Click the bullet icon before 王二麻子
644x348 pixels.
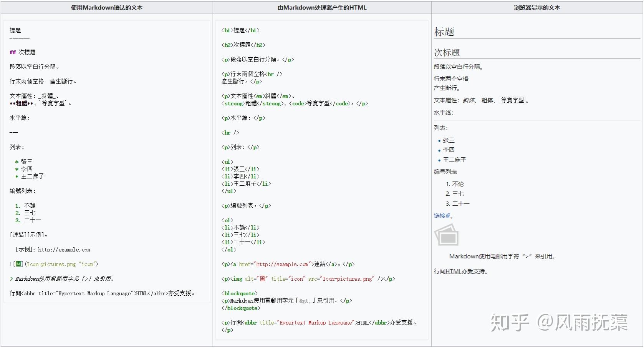[440, 160]
